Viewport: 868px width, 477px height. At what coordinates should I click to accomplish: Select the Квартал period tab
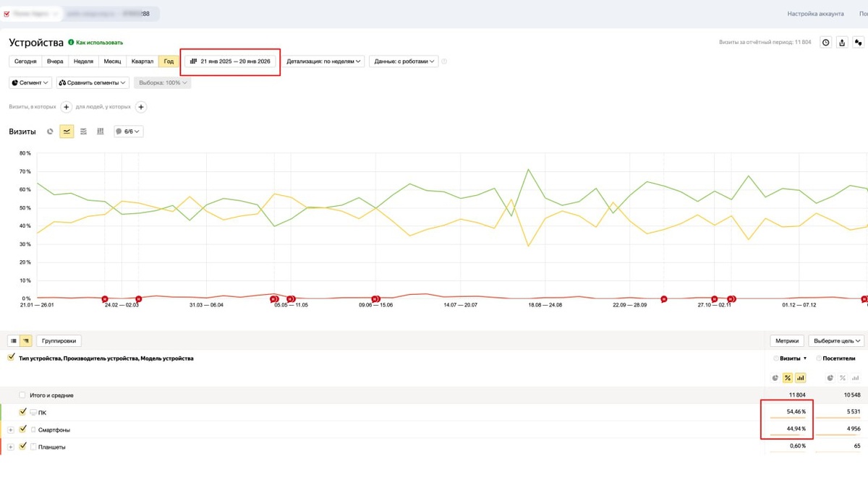[142, 61]
